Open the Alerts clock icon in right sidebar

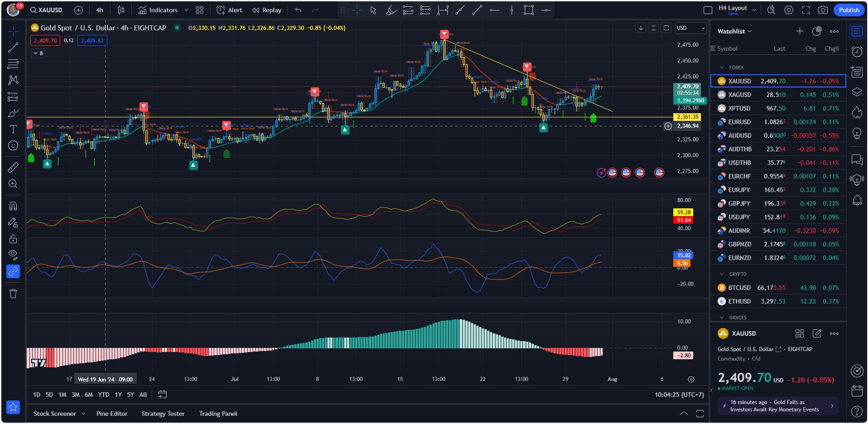click(857, 52)
